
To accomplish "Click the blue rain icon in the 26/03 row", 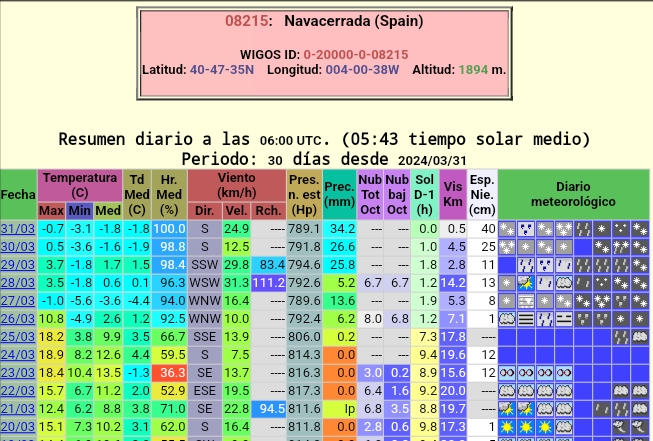I will tap(545, 319).
